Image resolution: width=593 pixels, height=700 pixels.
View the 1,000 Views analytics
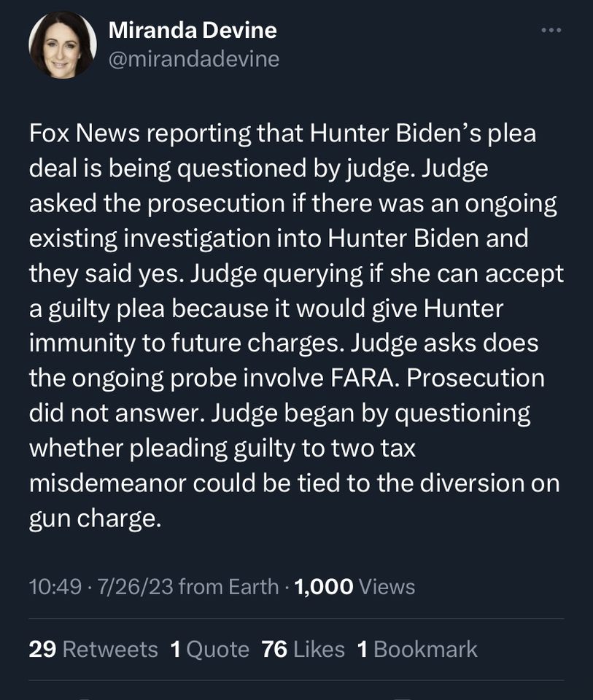[x=354, y=586]
